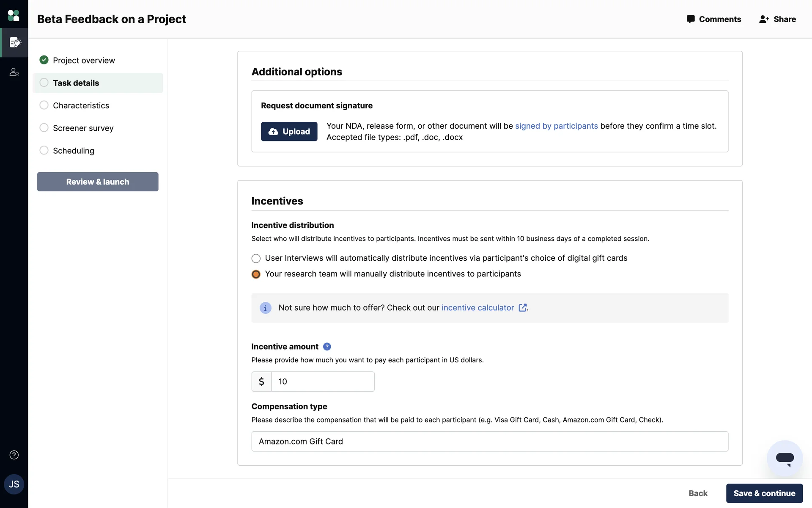Screen dimensions: 812x508
Task: Click the Incentive amount help tooltip icon
Action: click(327, 347)
